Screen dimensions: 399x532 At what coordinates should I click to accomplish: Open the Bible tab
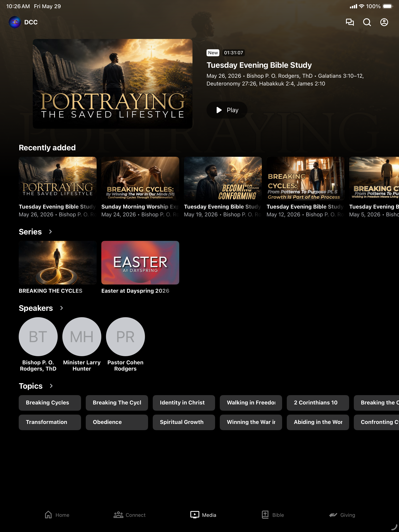coord(273,515)
